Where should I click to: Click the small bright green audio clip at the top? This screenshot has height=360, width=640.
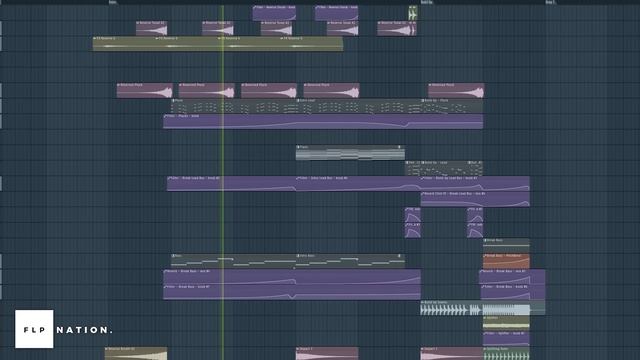413,13
